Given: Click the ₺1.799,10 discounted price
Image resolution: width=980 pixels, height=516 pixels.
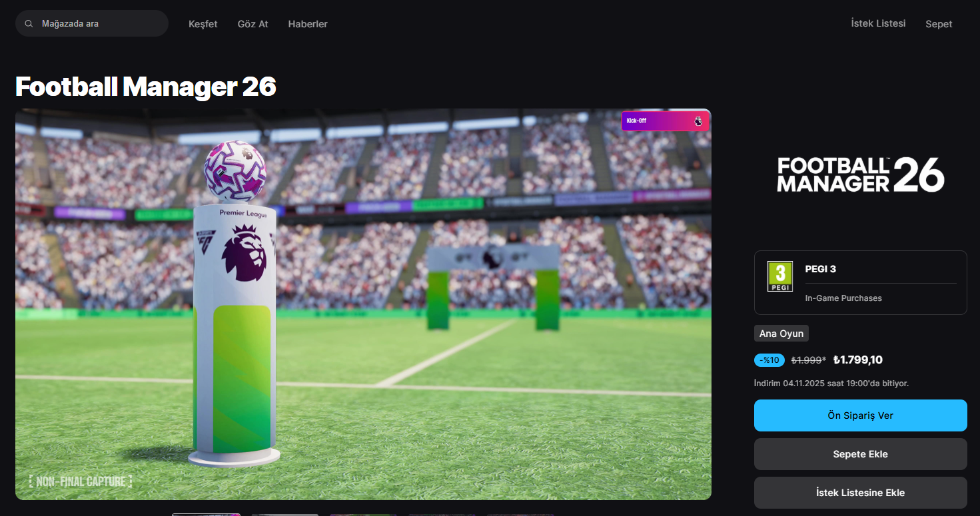Looking at the screenshot, I should 858,360.
